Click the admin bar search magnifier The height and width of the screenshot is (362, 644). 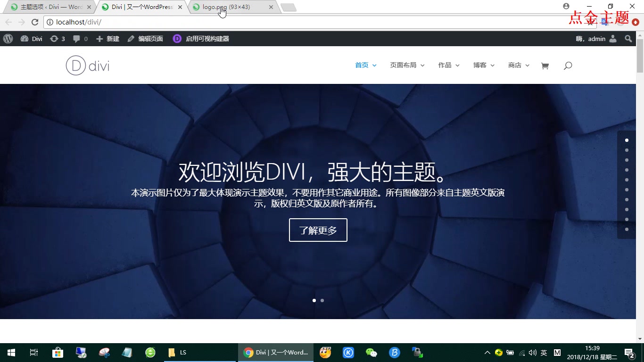point(628,39)
